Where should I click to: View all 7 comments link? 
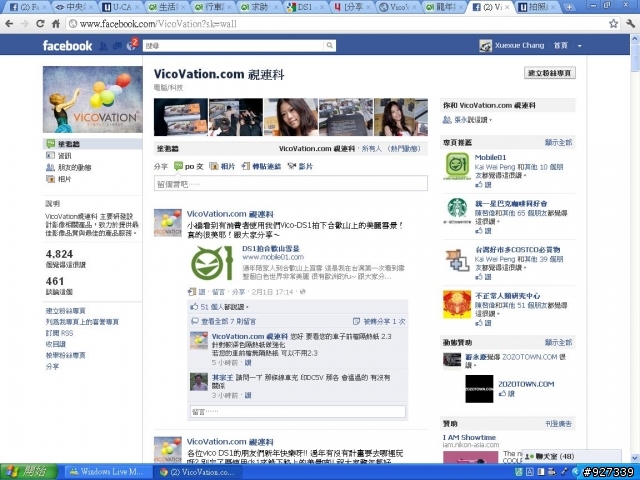[x=228, y=321]
